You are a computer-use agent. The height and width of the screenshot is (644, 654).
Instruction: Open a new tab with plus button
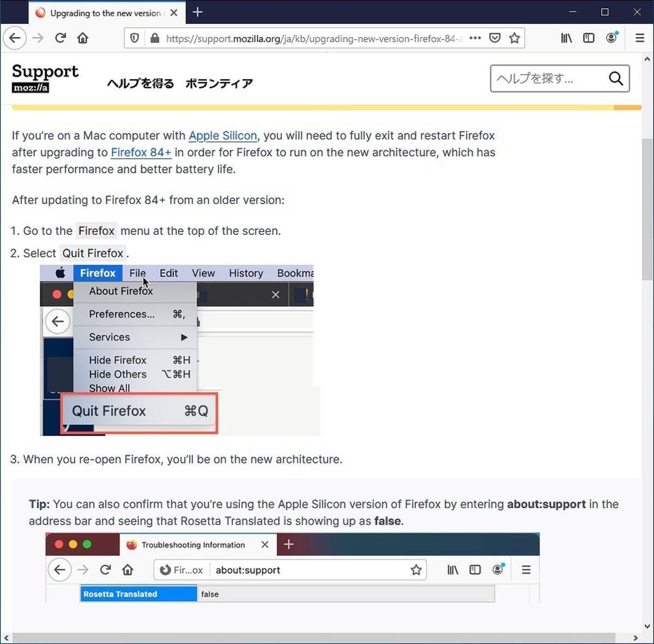[198, 12]
